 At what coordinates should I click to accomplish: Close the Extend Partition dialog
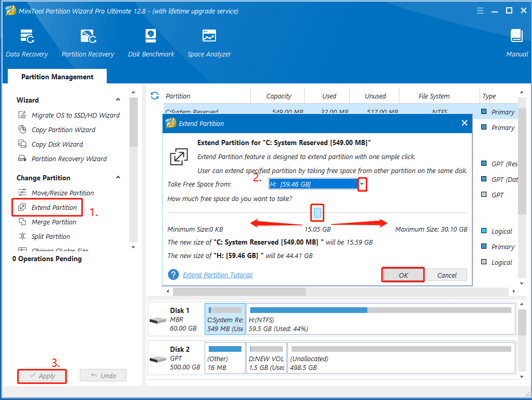[465, 123]
